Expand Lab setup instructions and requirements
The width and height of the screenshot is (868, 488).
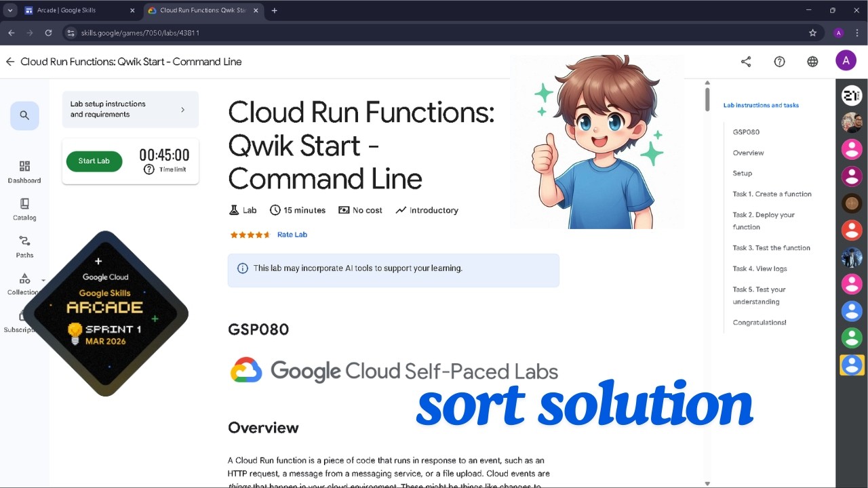130,109
